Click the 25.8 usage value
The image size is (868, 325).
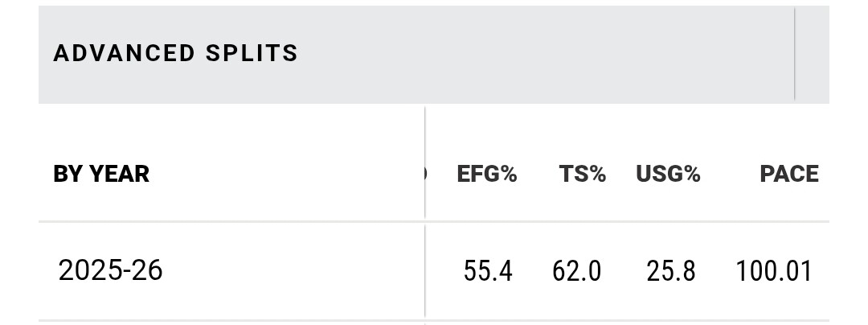[x=670, y=271]
